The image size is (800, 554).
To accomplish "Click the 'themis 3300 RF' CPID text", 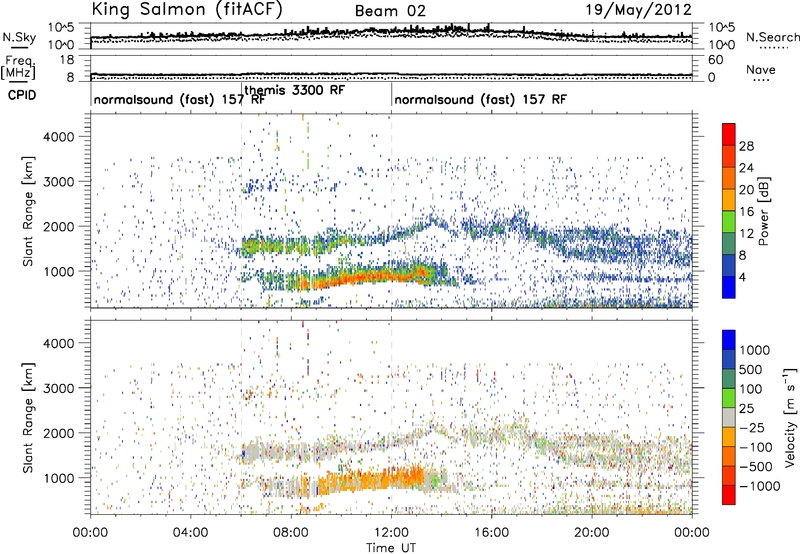I will [x=294, y=90].
